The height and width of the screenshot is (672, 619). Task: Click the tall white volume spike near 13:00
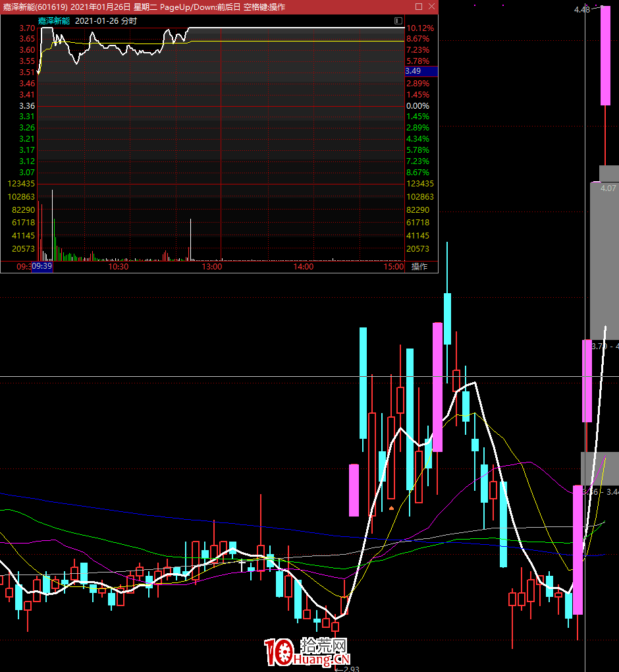click(x=190, y=239)
